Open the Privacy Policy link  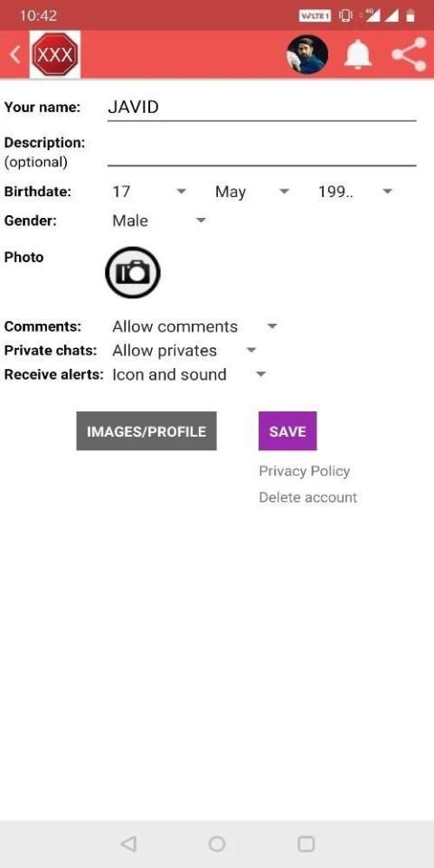point(305,471)
